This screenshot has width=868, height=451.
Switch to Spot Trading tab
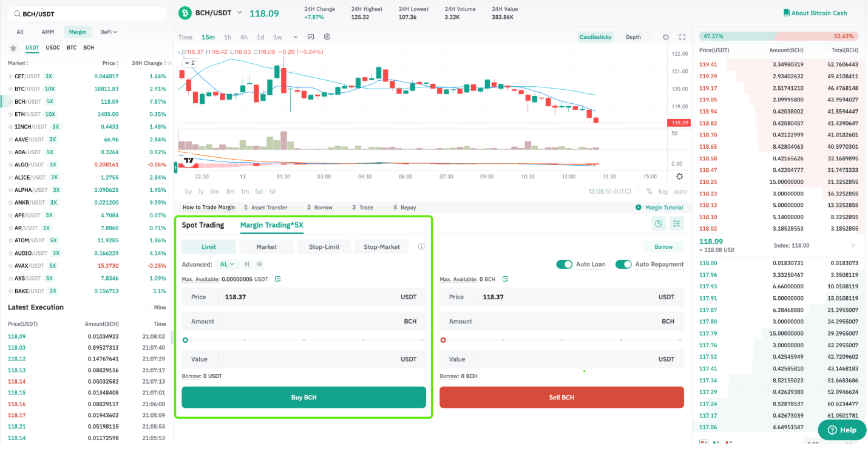pos(203,225)
